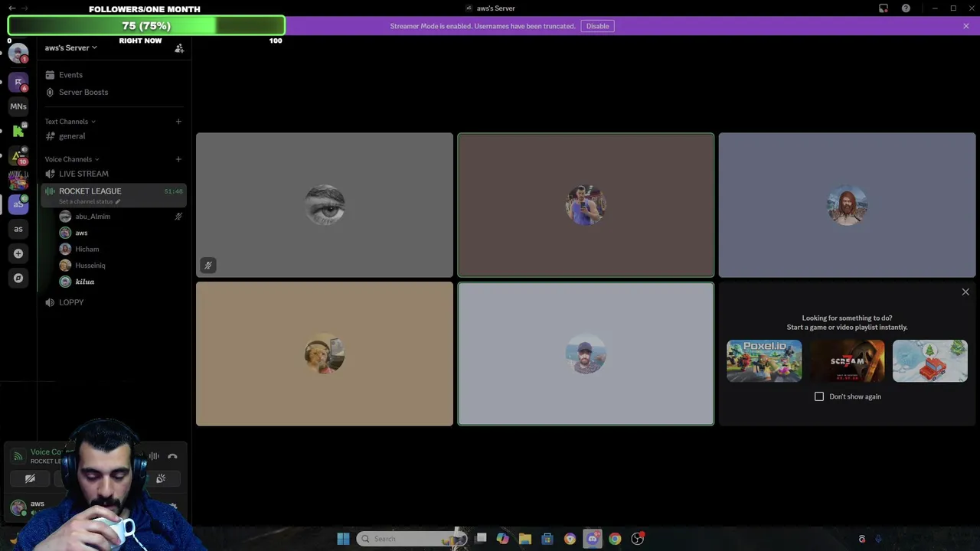
Task: Toggle camera on in voice panel
Action: (30, 478)
